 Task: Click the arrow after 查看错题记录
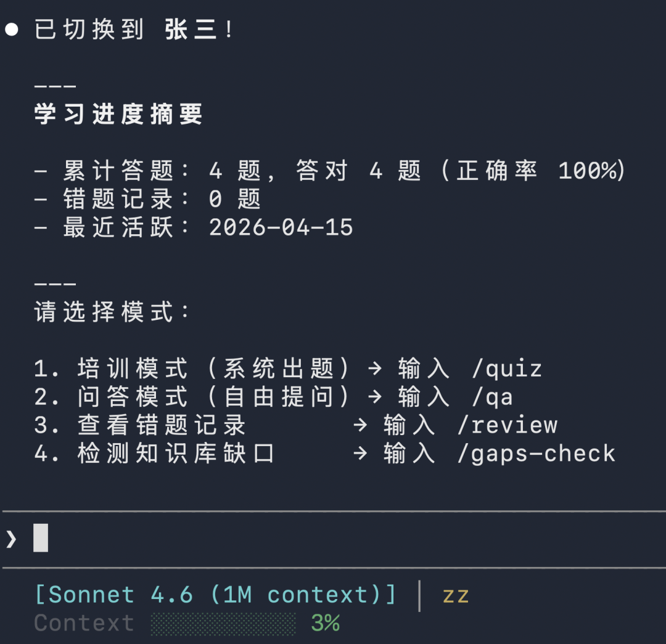pyautogui.click(x=360, y=425)
